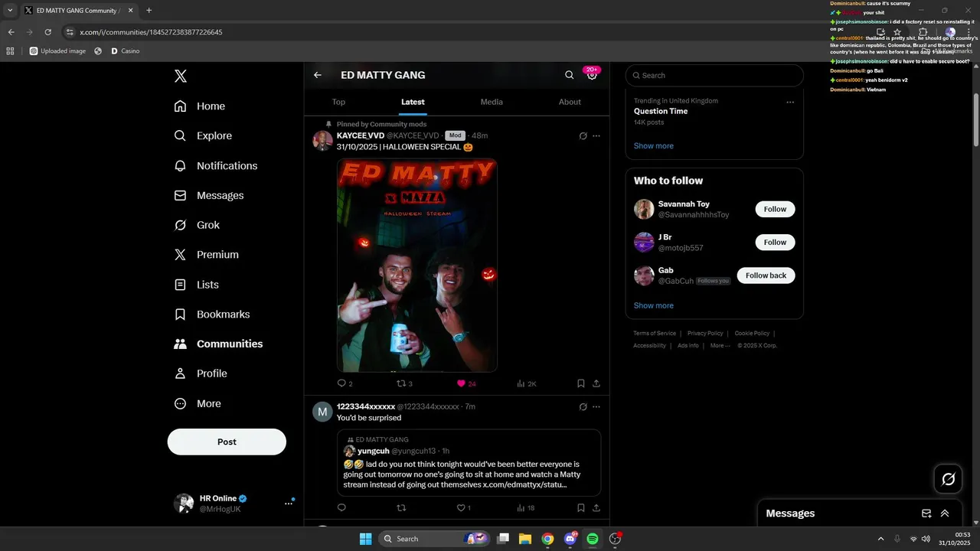
Task: Go back from ED MATTY GANG community
Action: (318, 75)
